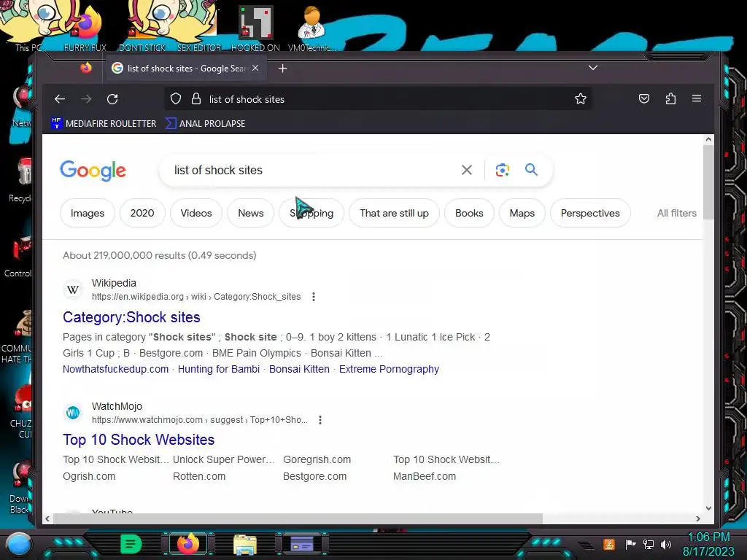Screen dimensions: 747x560
Task: Click the vertical scrollbar thumb
Action: 708,182
